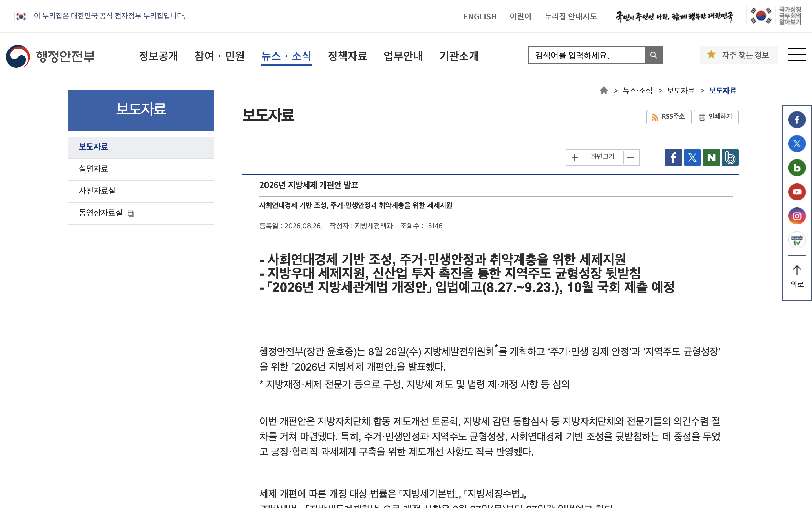
Task: Click the 행정안전부 logo
Action: (50, 56)
